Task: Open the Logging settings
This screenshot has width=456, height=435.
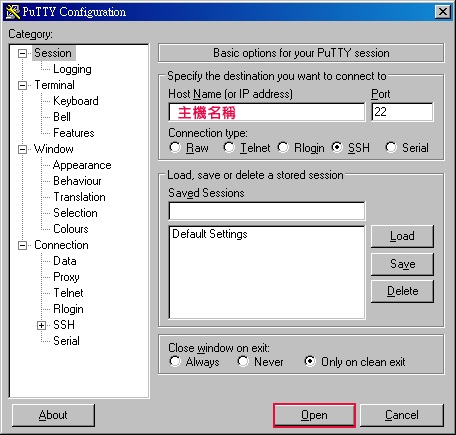Action: 72,69
